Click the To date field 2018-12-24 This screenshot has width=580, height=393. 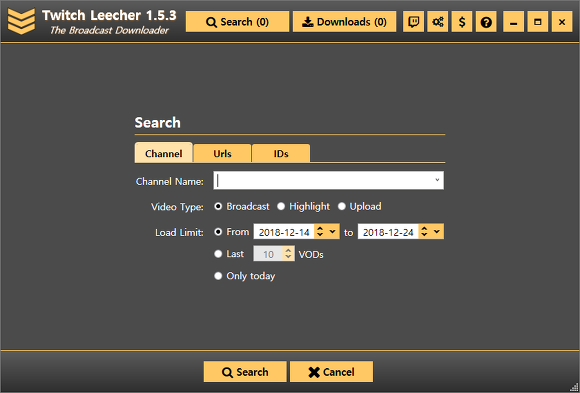(388, 232)
